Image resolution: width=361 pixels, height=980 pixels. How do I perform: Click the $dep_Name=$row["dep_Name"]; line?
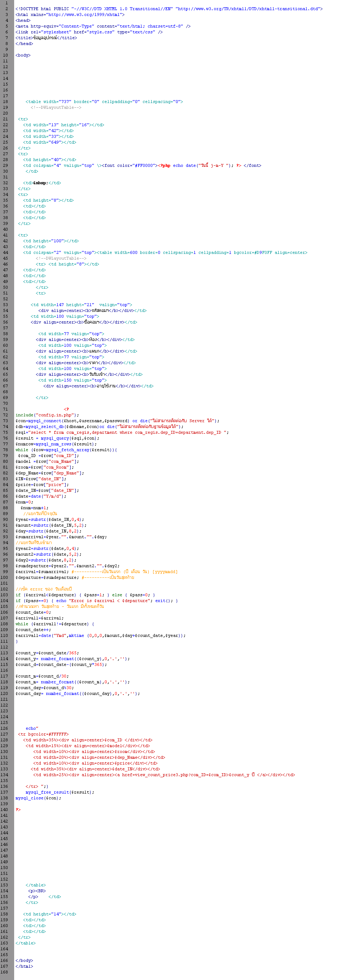point(50,473)
